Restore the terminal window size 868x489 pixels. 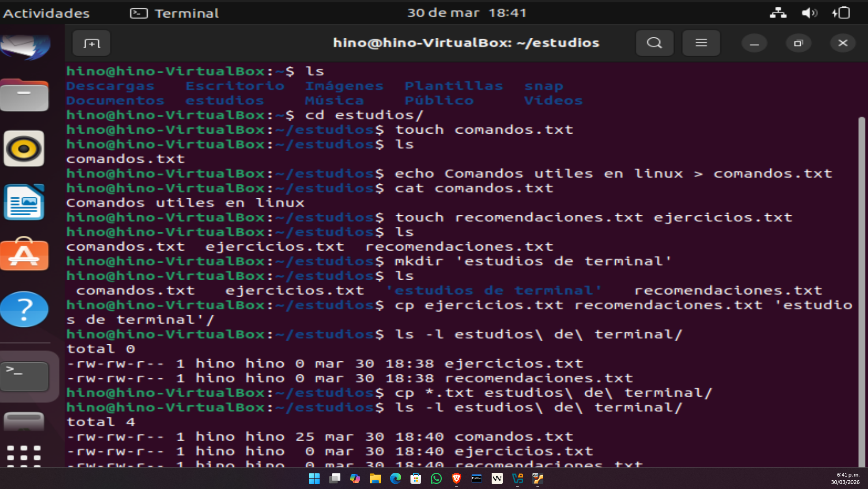pyautogui.click(x=798, y=43)
